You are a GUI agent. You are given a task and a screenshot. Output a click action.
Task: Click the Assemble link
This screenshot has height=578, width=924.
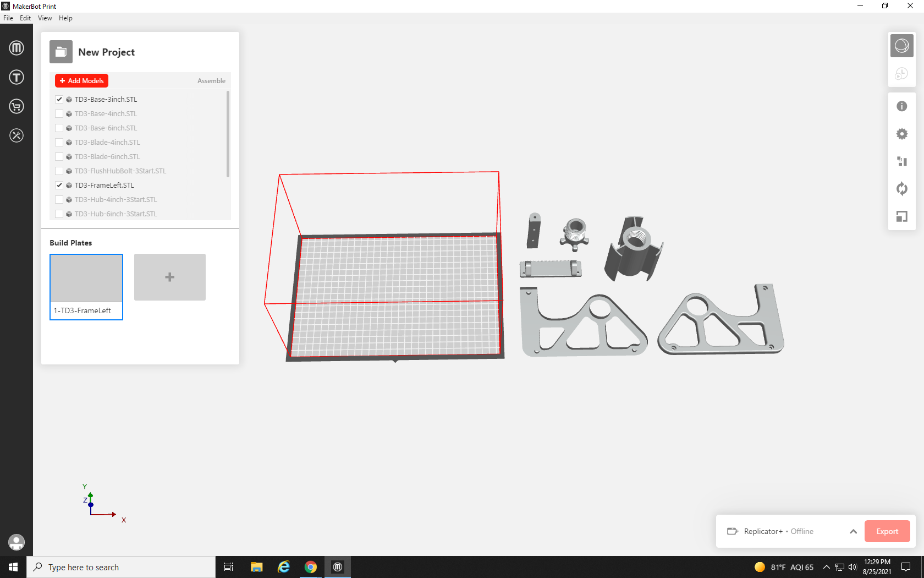[211, 81]
